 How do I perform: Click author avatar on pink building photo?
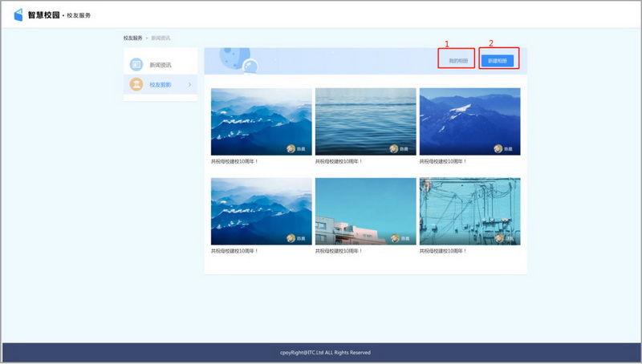tap(395, 238)
